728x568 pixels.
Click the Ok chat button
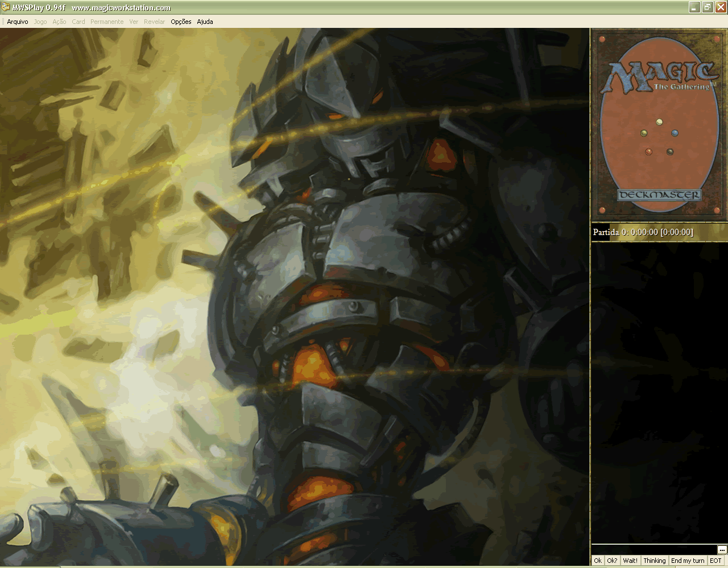pos(598,561)
